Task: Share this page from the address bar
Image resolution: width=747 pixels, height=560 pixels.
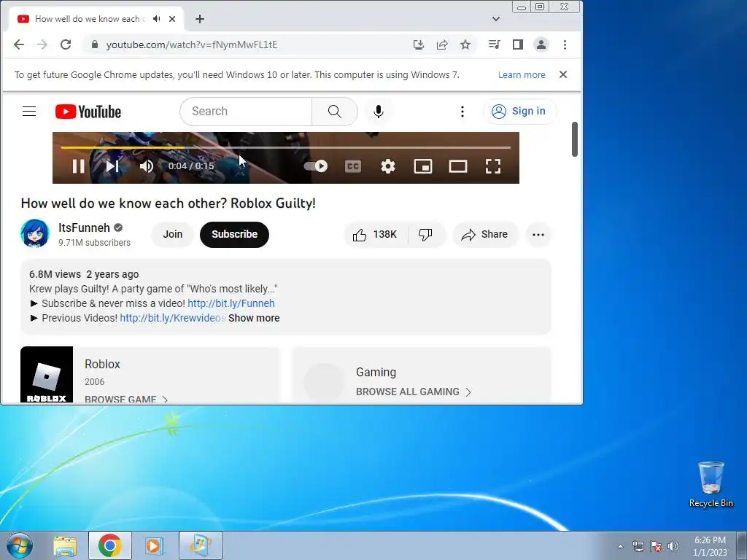Action: (442, 44)
